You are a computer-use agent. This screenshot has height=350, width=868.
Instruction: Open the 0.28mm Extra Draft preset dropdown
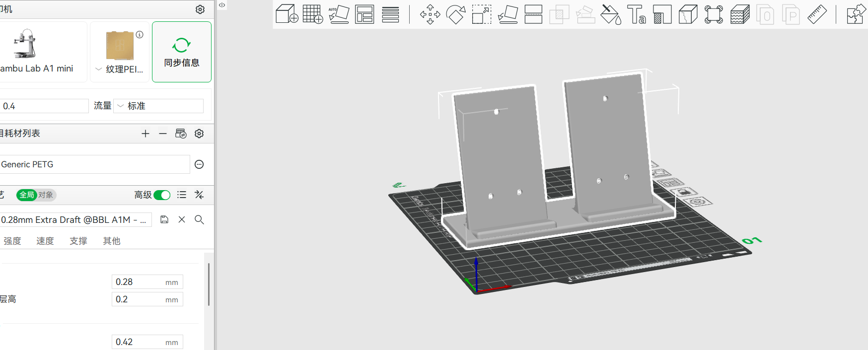click(74, 220)
